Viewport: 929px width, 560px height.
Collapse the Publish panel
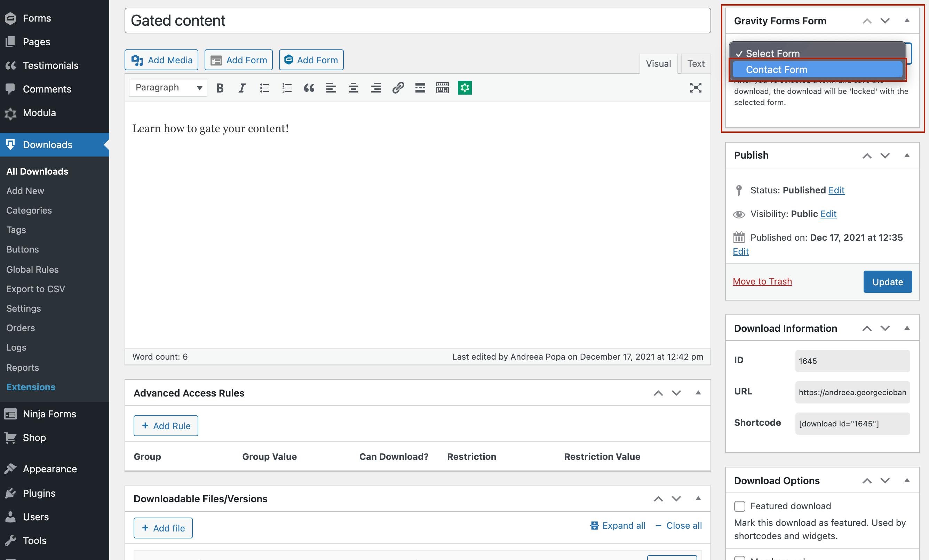click(907, 155)
